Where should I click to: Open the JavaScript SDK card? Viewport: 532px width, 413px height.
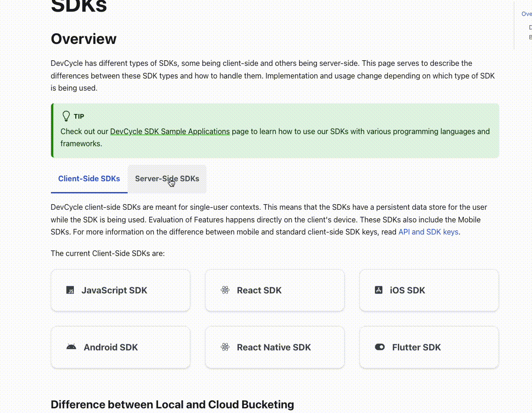tap(121, 290)
